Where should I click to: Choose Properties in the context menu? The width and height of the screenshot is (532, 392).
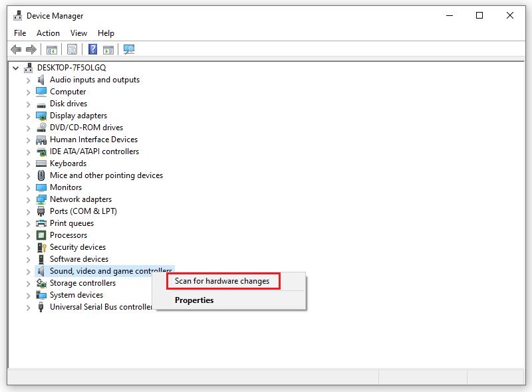(x=194, y=300)
